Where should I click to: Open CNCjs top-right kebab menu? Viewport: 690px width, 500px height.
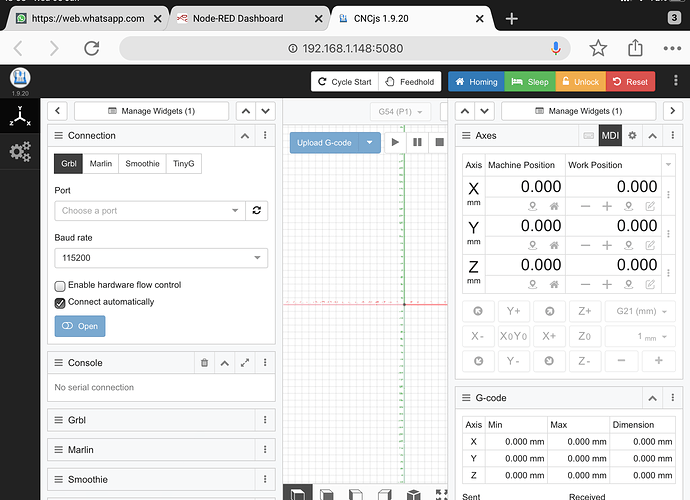pos(675,81)
